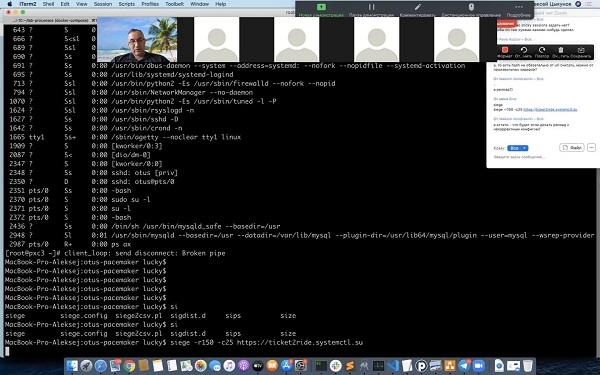
Task: Open Visual Studio Code from Dock
Action: click(393, 365)
